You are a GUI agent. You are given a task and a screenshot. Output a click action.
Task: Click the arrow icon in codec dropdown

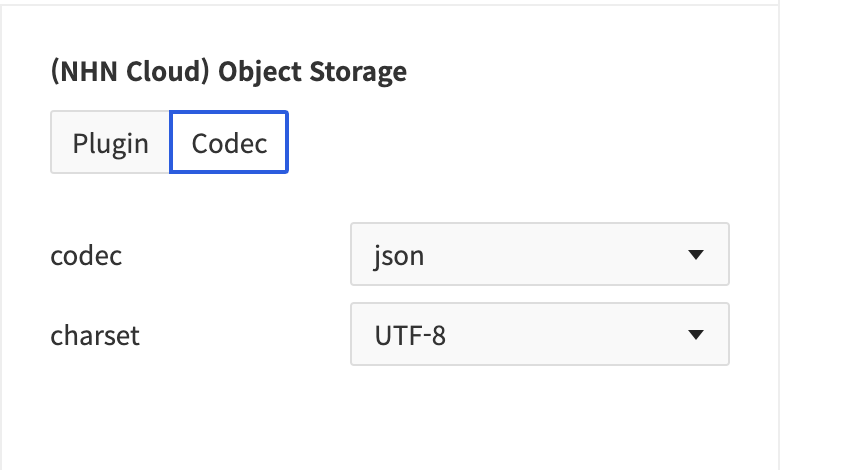[697, 255]
